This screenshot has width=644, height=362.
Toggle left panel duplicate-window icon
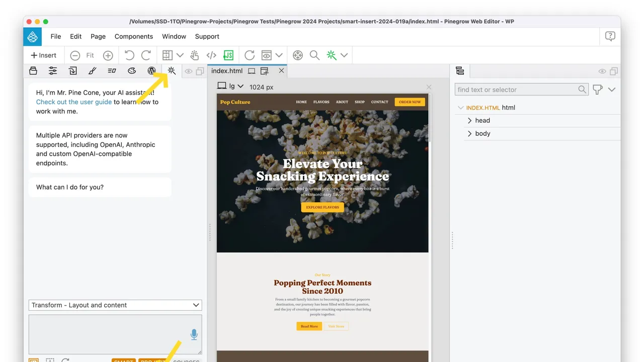(x=200, y=71)
